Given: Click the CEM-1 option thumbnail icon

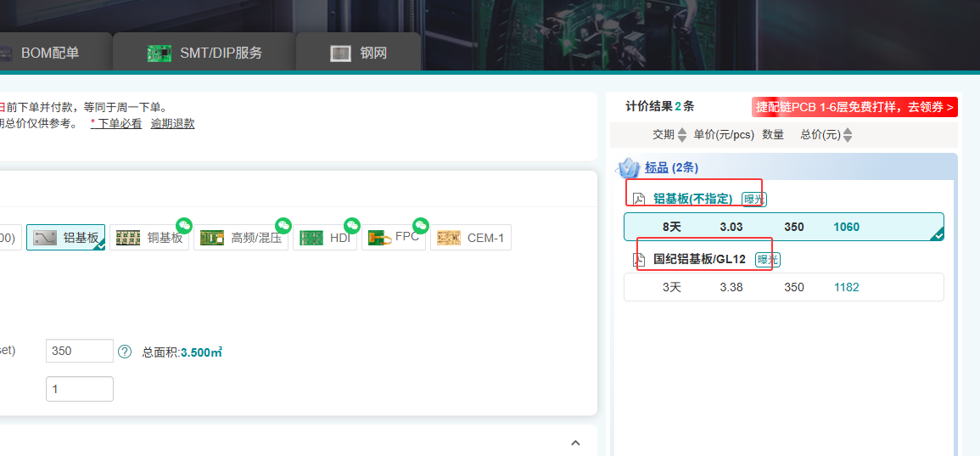Looking at the screenshot, I should (x=449, y=238).
